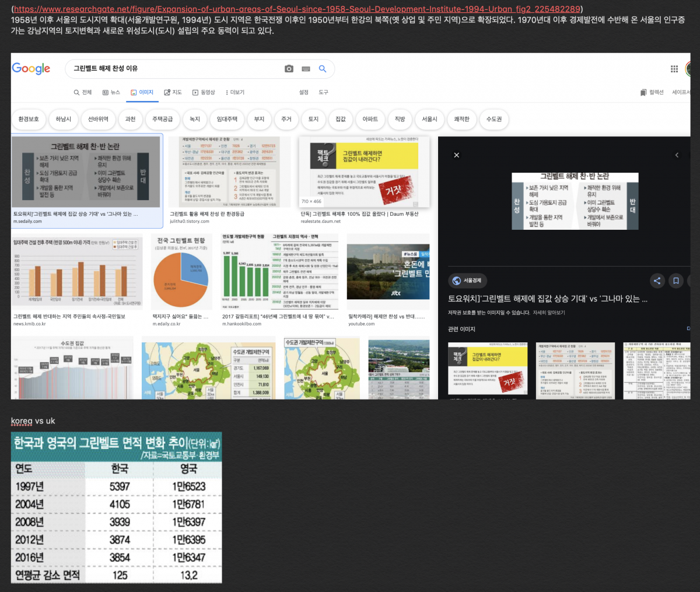Open the researchgate.net figure link
Viewport: 700px width, 592px height.
click(x=297, y=9)
